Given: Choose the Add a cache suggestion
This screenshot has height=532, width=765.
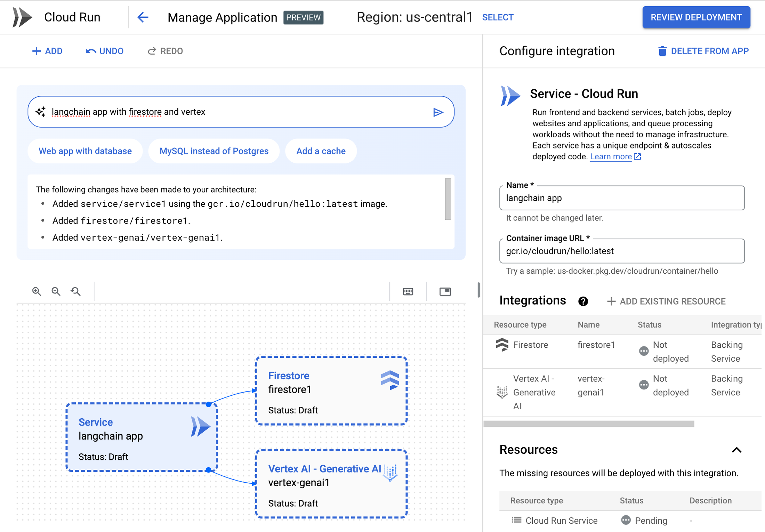Looking at the screenshot, I should point(321,151).
